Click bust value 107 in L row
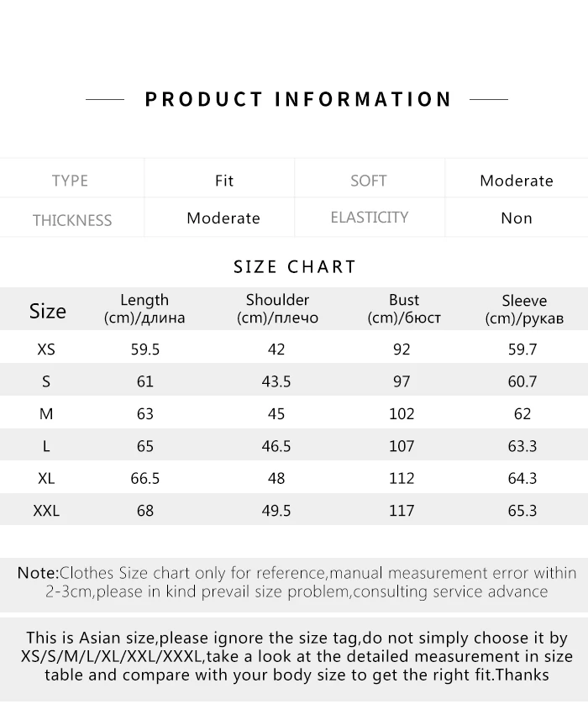Viewport: 588px width, 704px height. pyautogui.click(x=402, y=446)
